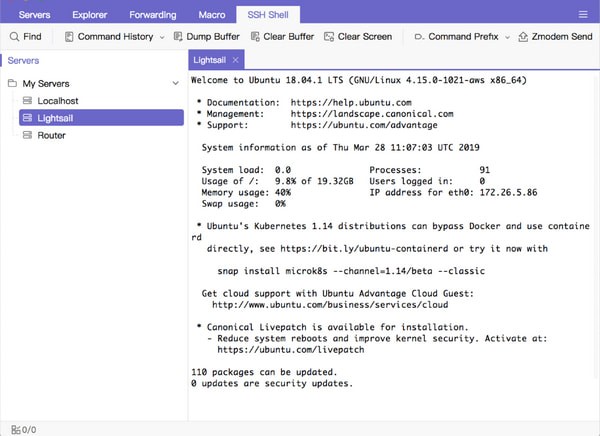Click the Command History button label
This screenshot has height=436, width=600.
click(115, 37)
